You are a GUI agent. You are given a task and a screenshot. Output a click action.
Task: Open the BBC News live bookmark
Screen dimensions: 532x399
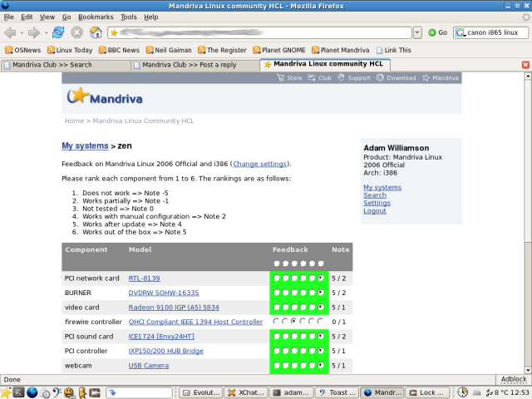(x=119, y=50)
